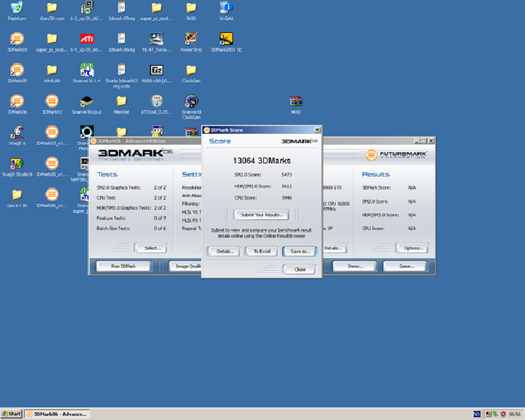Click the HDR/SM3.0 Score value 5612
Screen dimensions: 525x420
click(x=286, y=186)
